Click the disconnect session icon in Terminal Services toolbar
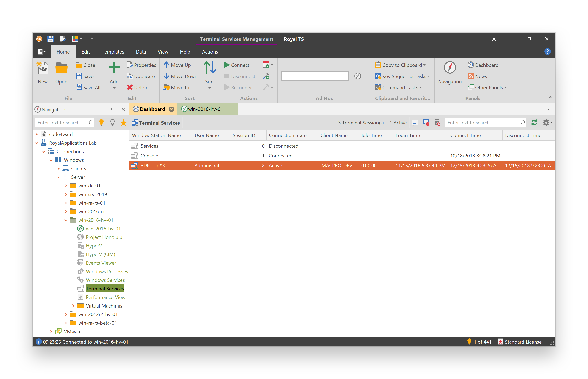This screenshot has height=379, width=588. tap(426, 123)
